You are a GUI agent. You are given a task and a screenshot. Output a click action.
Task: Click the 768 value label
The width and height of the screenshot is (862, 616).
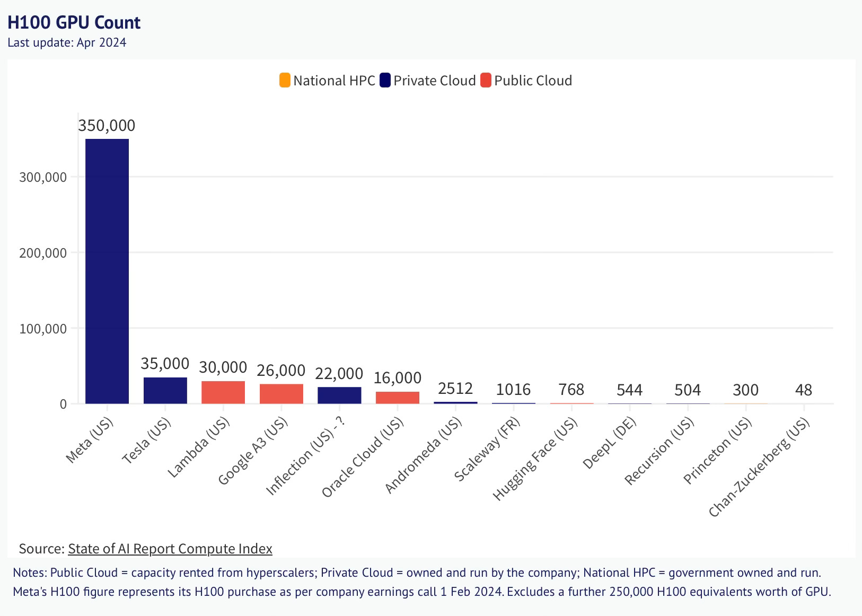(571, 390)
